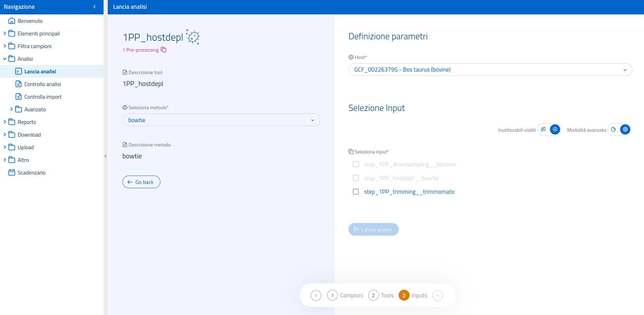Click the next step arrow in the stepper
This screenshot has width=644, height=315.
(437, 295)
